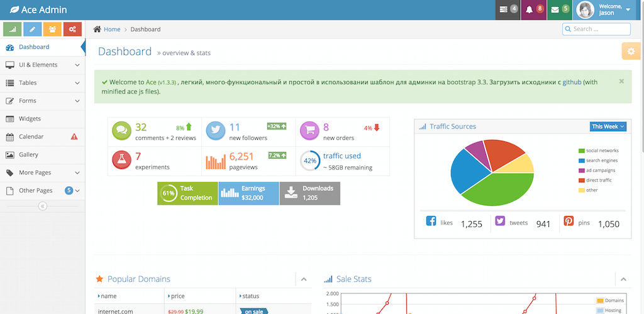This screenshot has width=644, height=314.
Task: Click the Facebook likes icon
Action: pos(431,221)
